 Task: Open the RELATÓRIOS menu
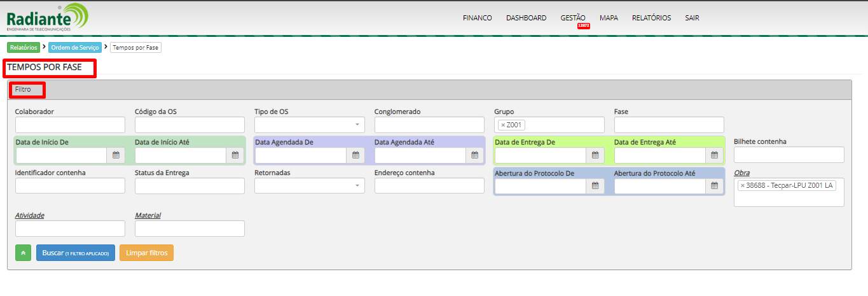(651, 18)
